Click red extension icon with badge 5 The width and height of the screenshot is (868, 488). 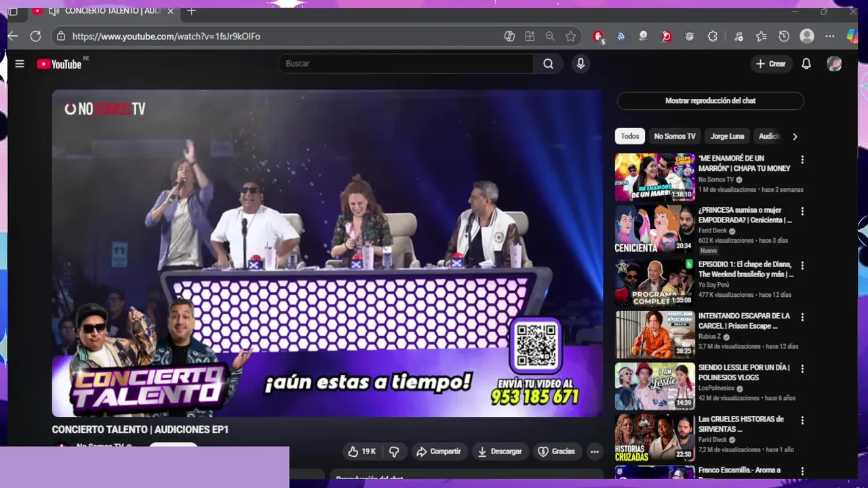click(598, 37)
